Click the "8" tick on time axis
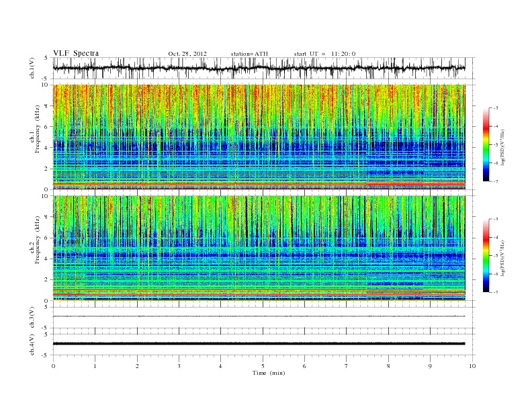This screenshot has height=411, width=532. tap(388, 366)
